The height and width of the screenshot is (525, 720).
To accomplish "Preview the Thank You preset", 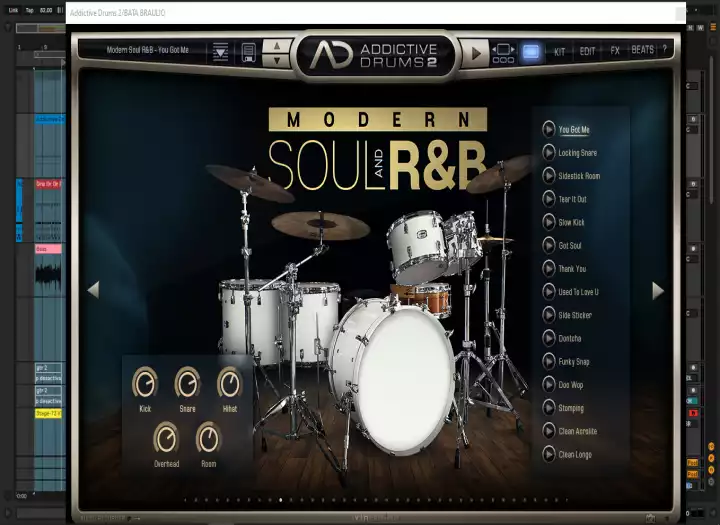I will (548, 269).
